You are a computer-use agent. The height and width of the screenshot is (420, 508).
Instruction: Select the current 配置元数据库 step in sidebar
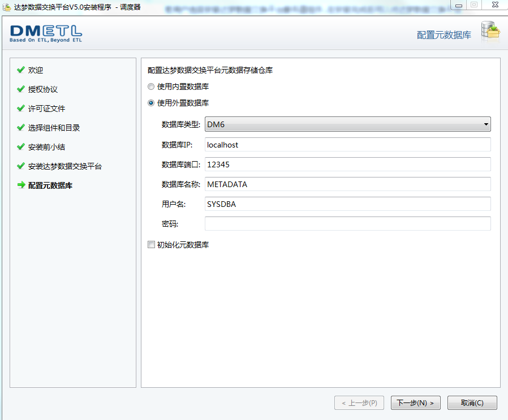click(x=50, y=185)
